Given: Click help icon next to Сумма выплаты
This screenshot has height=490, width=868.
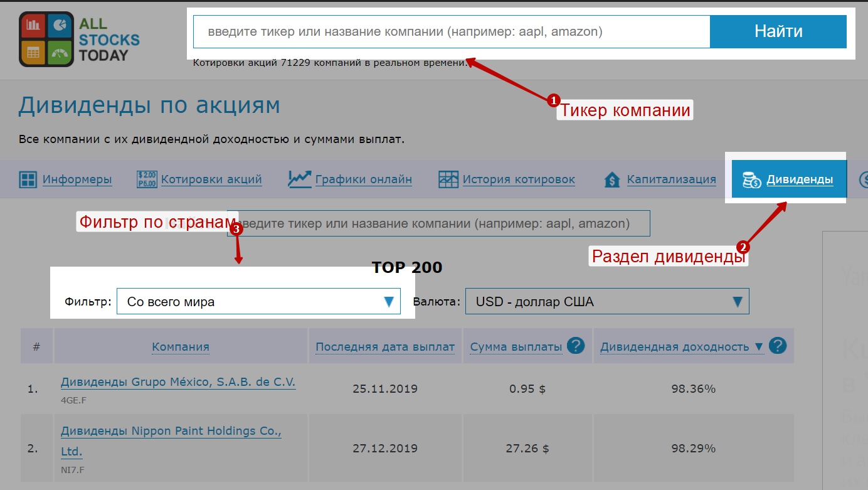Looking at the screenshot, I should [575, 346].
